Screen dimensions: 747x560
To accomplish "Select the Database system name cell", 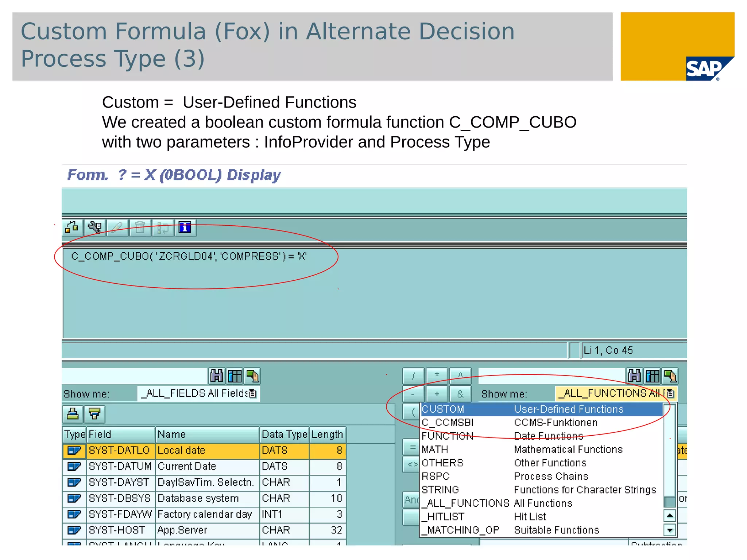I will point(208,498).
